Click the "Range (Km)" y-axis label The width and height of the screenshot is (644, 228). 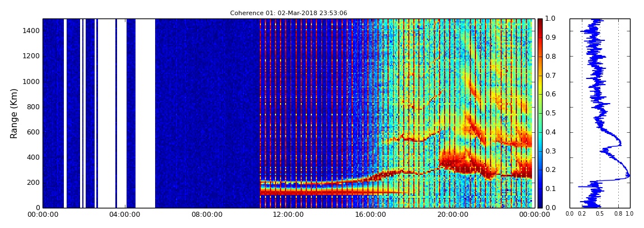pyautogui.click(x=14, y=113)
